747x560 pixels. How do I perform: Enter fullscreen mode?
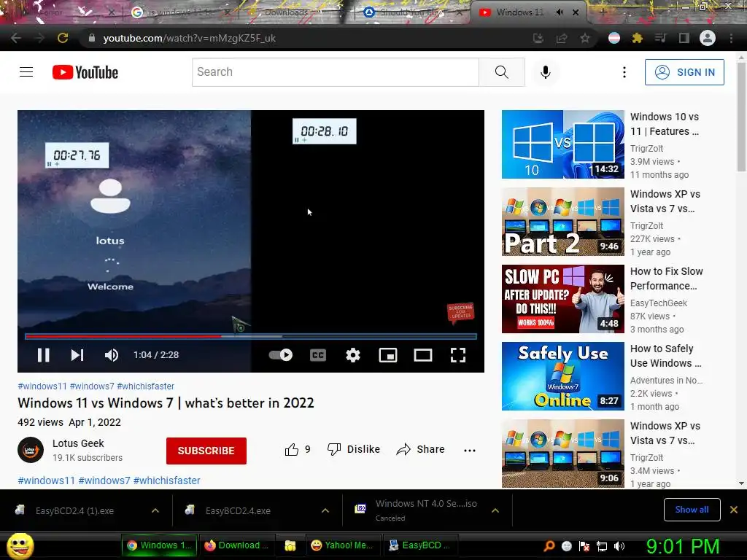point(458,355)
